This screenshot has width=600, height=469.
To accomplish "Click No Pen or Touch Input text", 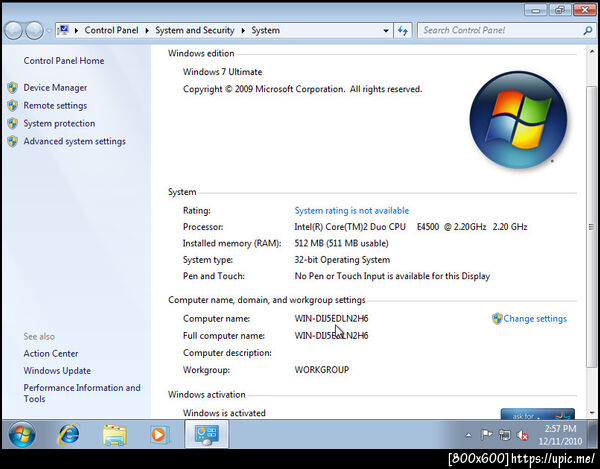I will [392, 276].
